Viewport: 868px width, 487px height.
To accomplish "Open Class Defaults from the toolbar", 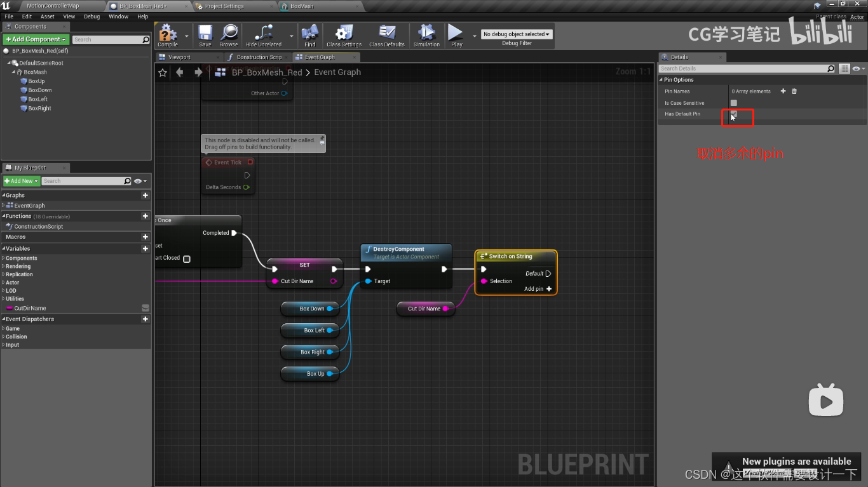I will [387, 36].
